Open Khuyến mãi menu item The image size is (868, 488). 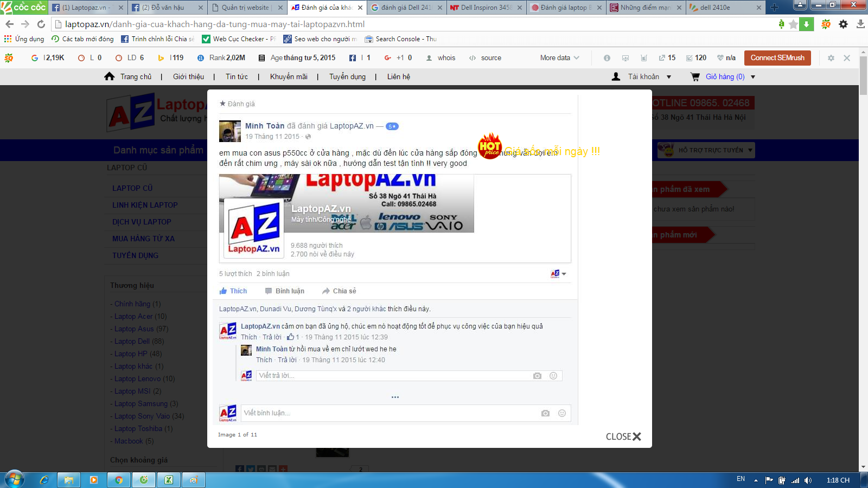point(289,76)
